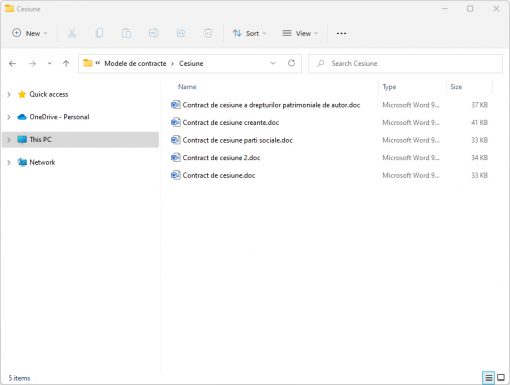Viewport: 510px width, 385px height.
Task: Select Contract de cesiune creante.doc file
Action: (x=231, y=123)
